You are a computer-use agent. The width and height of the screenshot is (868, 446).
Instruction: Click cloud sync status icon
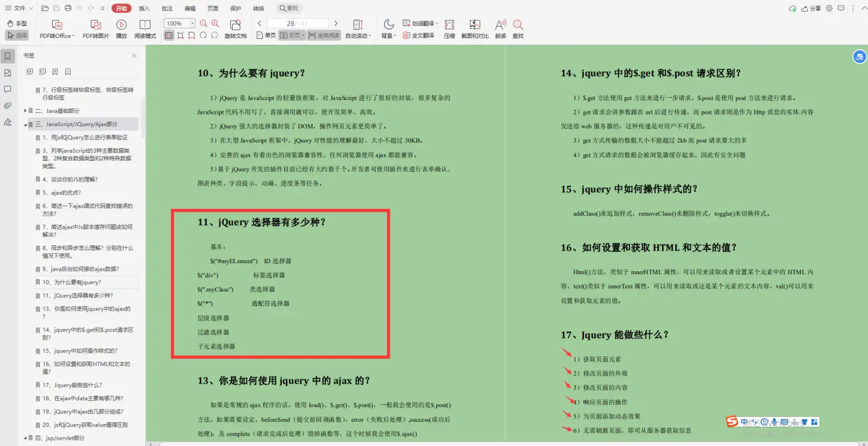tap(793, 8)
